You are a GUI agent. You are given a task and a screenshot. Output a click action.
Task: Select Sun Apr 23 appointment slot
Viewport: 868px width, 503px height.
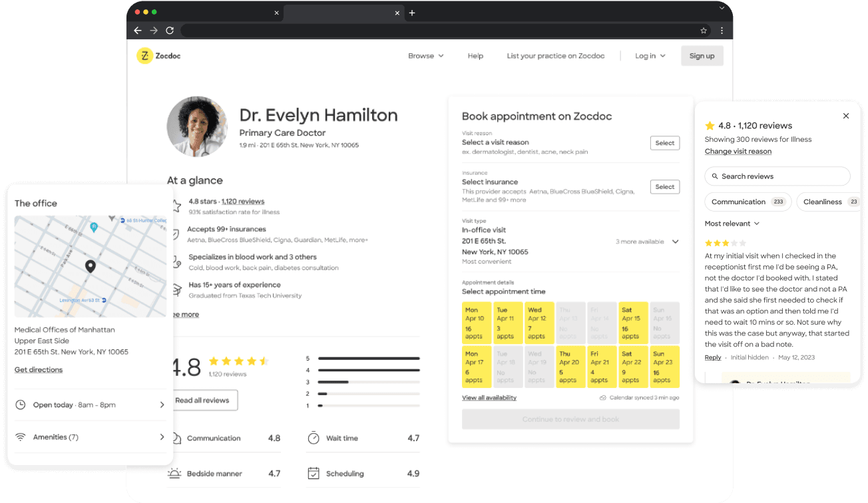665,367
